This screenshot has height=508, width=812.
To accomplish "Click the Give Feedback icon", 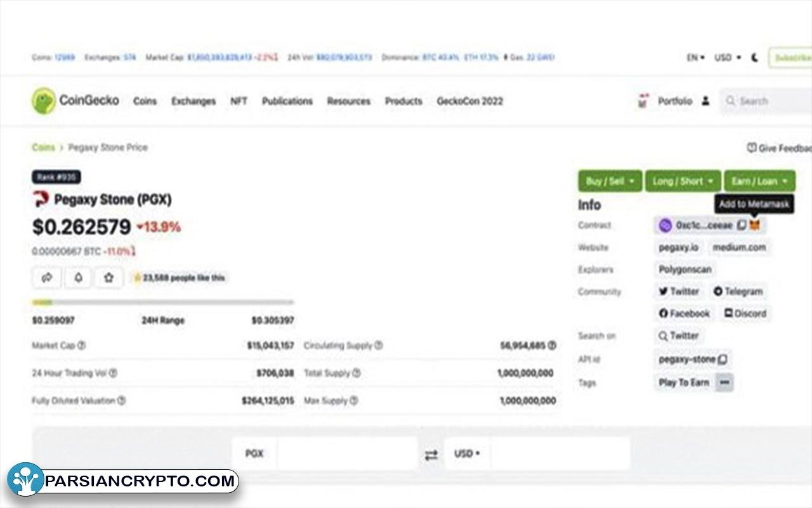I will click(751, 148).
